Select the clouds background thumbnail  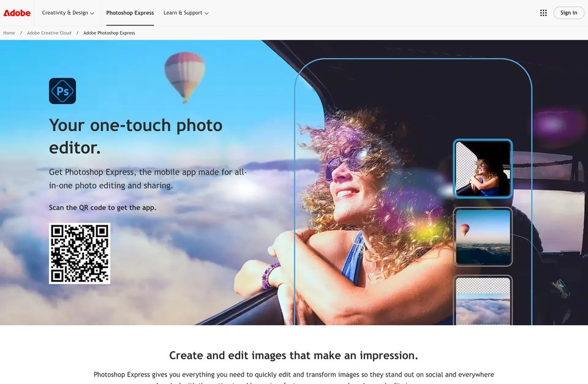tap(483, 300)
